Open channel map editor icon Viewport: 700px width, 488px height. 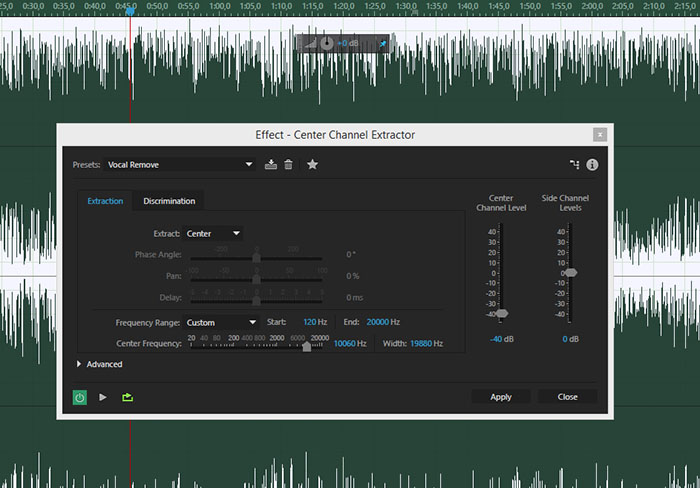point(575,164)
